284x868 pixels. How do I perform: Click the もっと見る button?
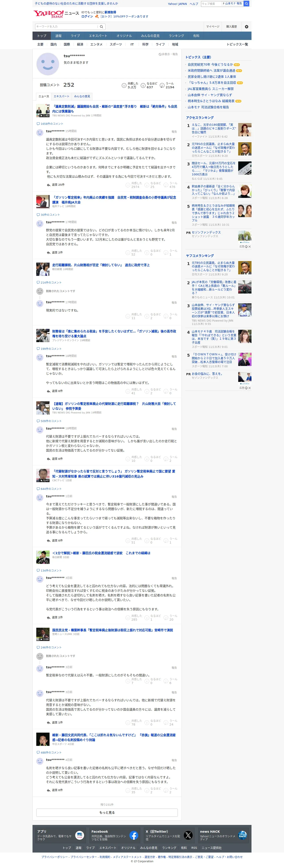107,812
